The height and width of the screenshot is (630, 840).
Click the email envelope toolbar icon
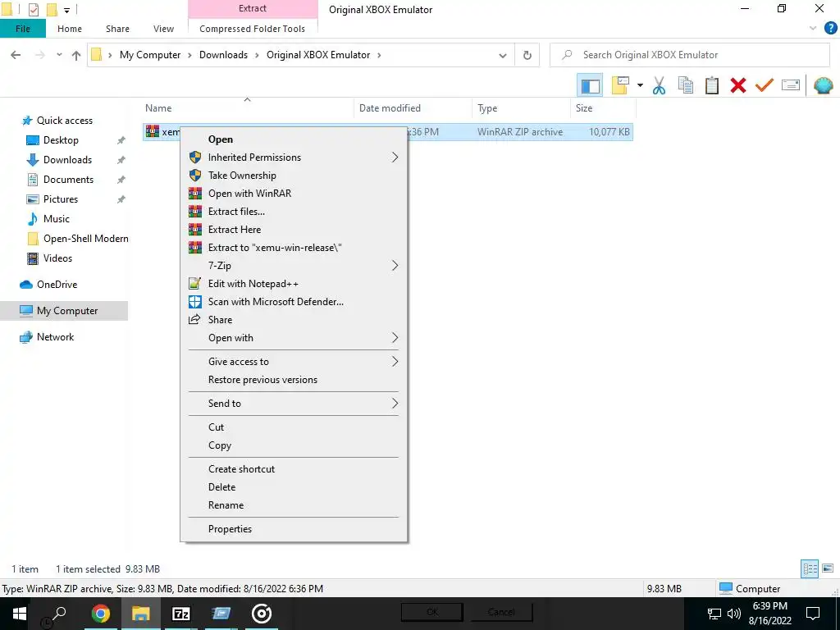[x=790, y=85]
